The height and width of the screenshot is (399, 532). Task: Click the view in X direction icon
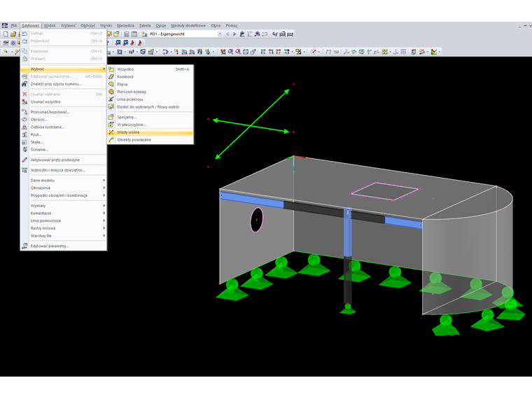[x=263, y=52]
